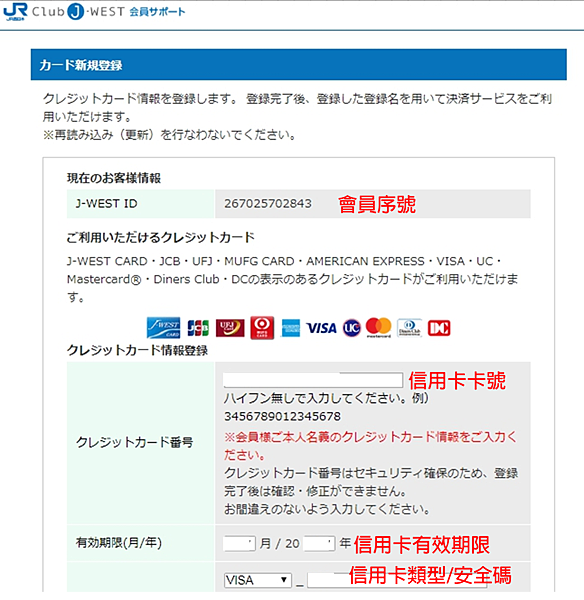Select the J-WEST ID number 267025702843
Viewport: 584px width, 600px height.
[x=268, y=204]
